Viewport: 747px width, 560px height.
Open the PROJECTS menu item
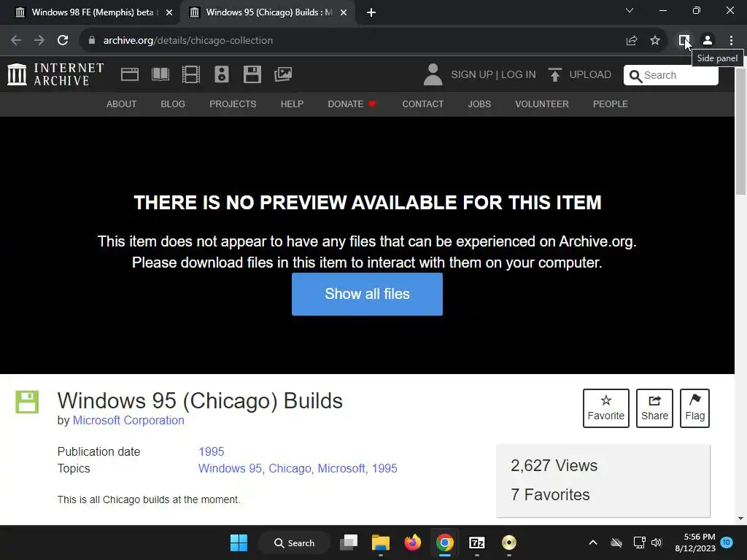click(x=233, y=104)
